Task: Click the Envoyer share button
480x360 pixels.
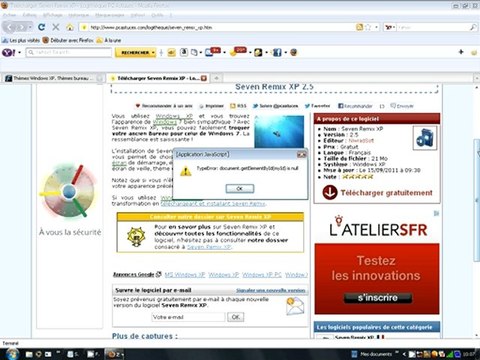Action: click(402, 106)
